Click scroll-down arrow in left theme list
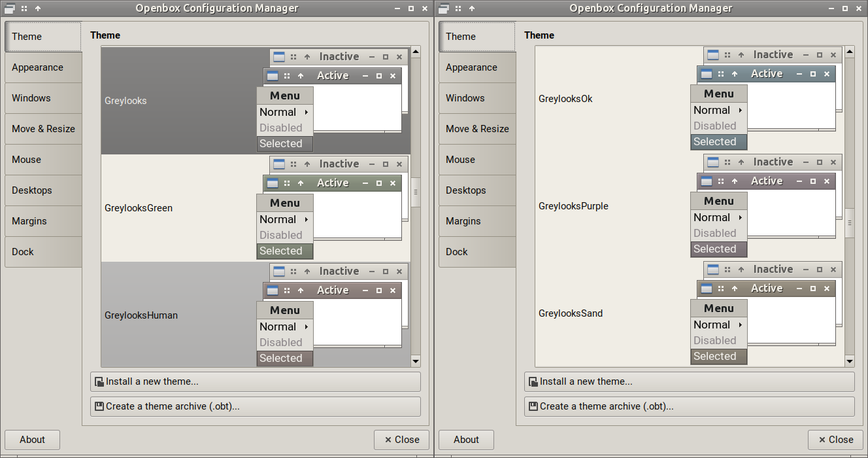Viewport: 868px width, 458px height. 416,362
